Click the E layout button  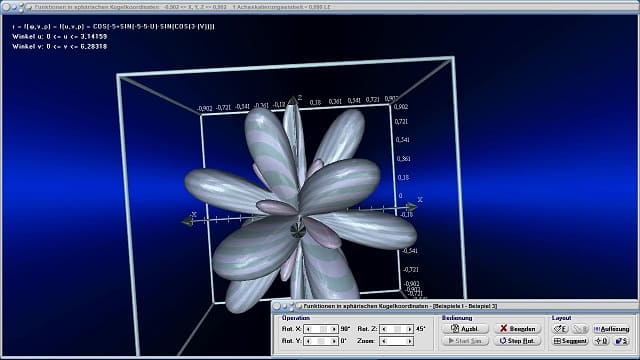click(560, 329)
